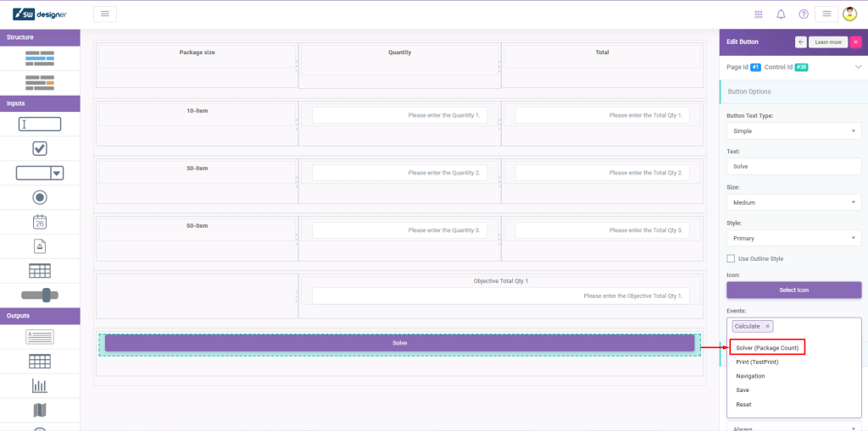The image size is (868, 431).
Task: Select the bar chart output control icon
Action: (40, 385)
